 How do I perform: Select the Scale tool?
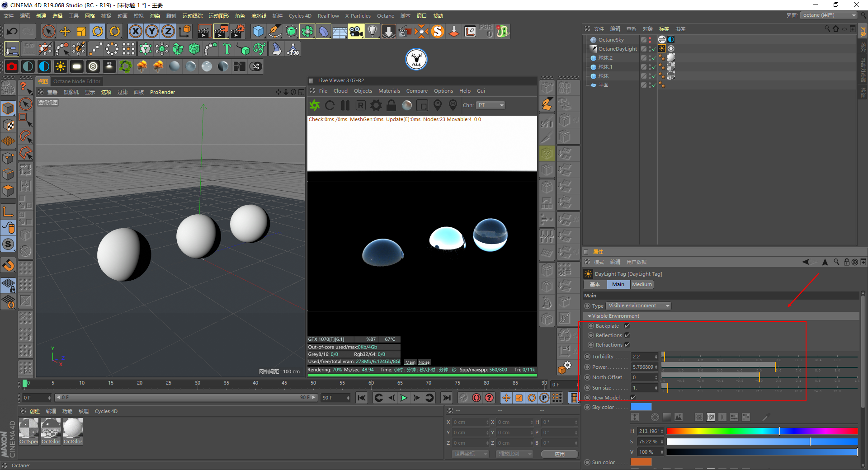click(x=81, y=31)
